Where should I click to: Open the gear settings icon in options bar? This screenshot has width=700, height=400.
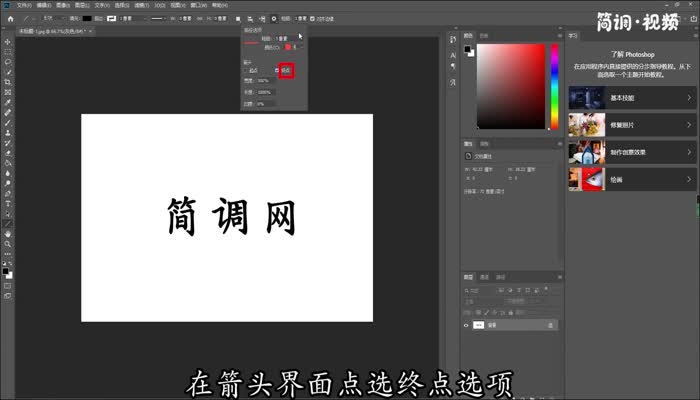(273, 18)
